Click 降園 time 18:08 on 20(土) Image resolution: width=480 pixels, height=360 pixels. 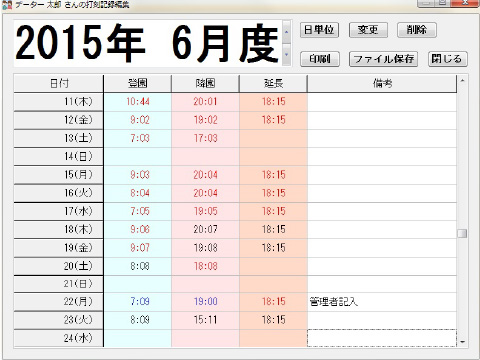tap(205, 266)
